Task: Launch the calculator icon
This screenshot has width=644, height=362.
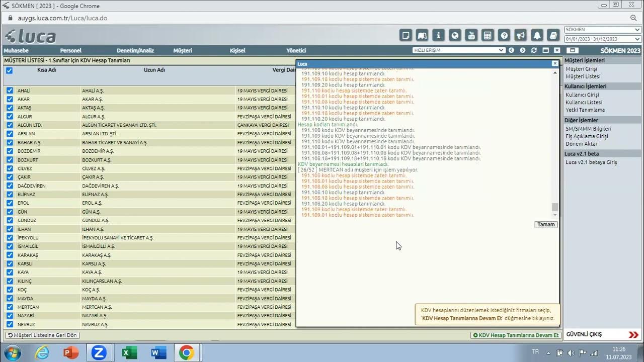Action: tap(488, 35)
